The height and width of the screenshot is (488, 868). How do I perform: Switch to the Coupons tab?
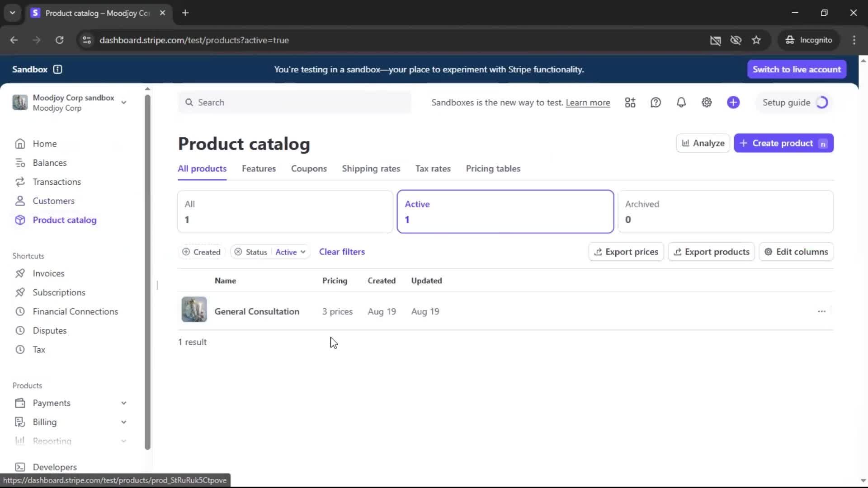(309, 169)
